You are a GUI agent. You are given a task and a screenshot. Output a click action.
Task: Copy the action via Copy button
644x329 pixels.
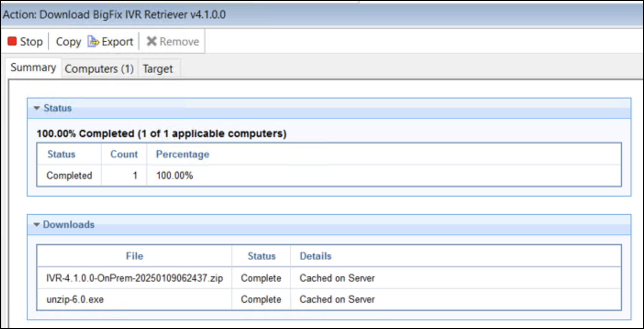pyautogui.click(x=68, y=42)
